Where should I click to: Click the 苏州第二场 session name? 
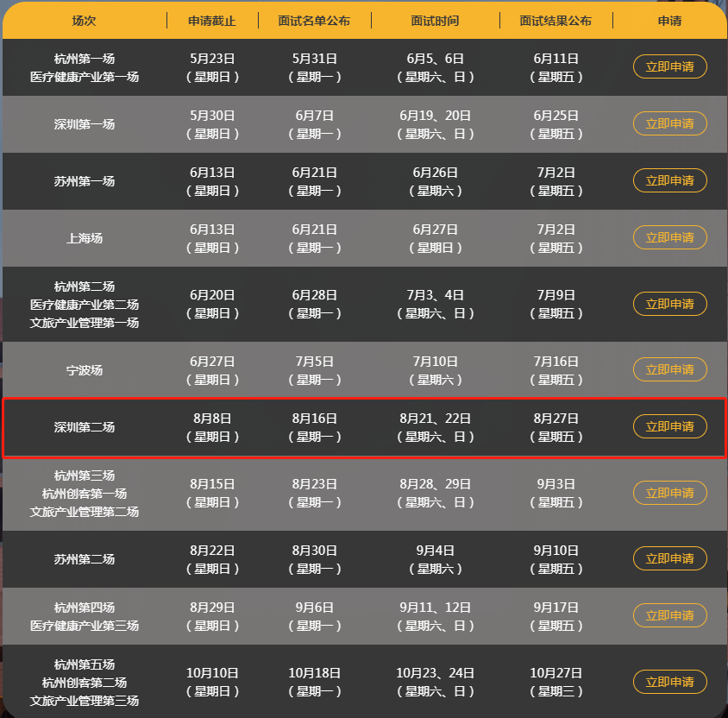point(85,559)
